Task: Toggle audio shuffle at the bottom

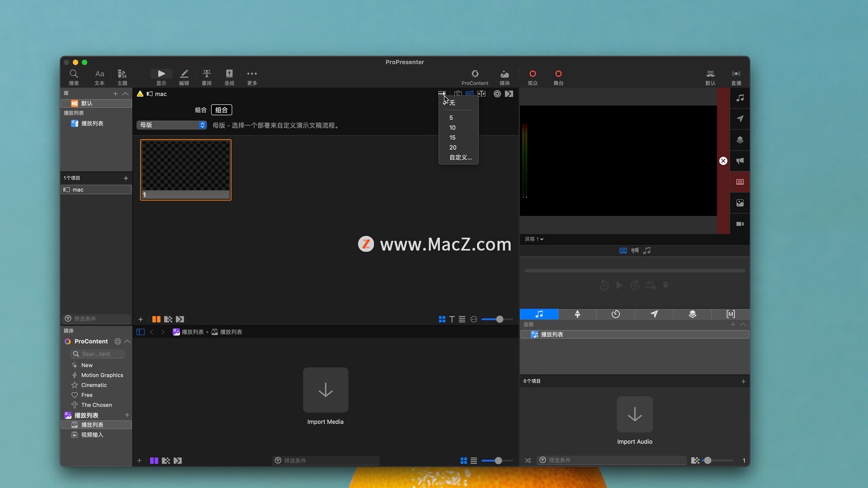Action: click(x=528, y=460)
